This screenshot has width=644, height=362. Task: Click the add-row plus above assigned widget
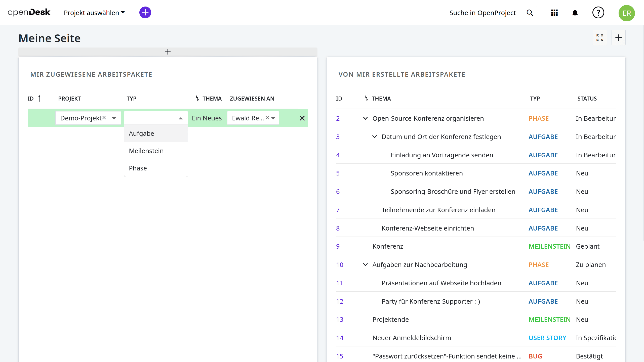pyautogui.click(x=168, y=52)
